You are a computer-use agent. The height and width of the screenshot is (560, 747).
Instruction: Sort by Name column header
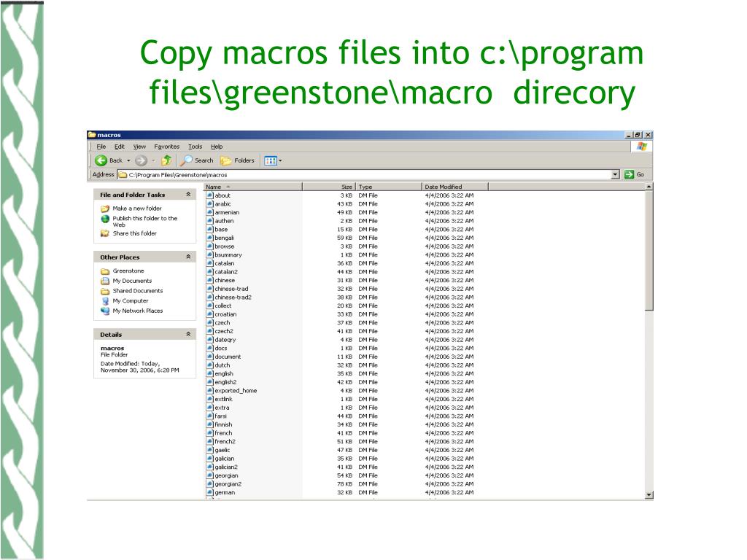point(253,187)
